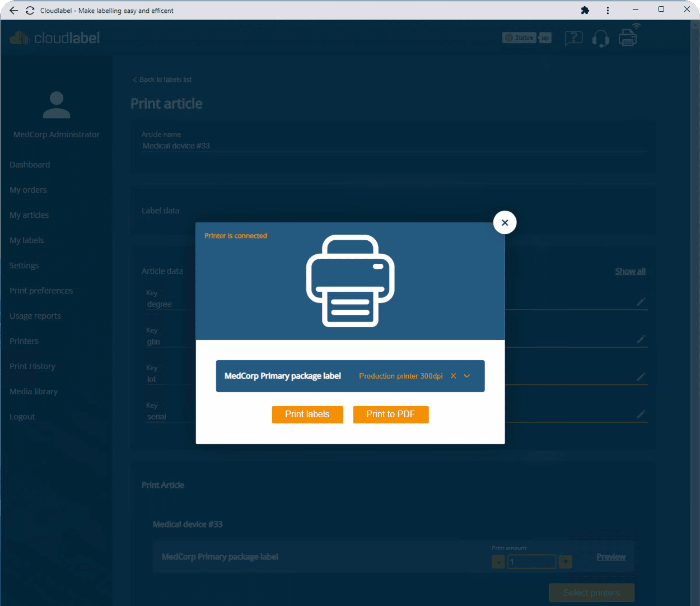This screenshot has width=700, height=606.
Task: Click the Print amount input field
Action: click(531, 561)
